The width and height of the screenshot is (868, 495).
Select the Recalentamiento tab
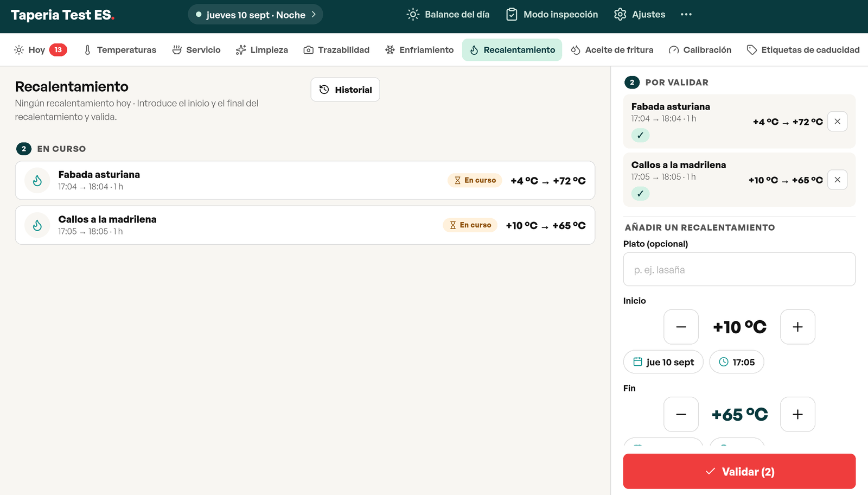(512, 50)
